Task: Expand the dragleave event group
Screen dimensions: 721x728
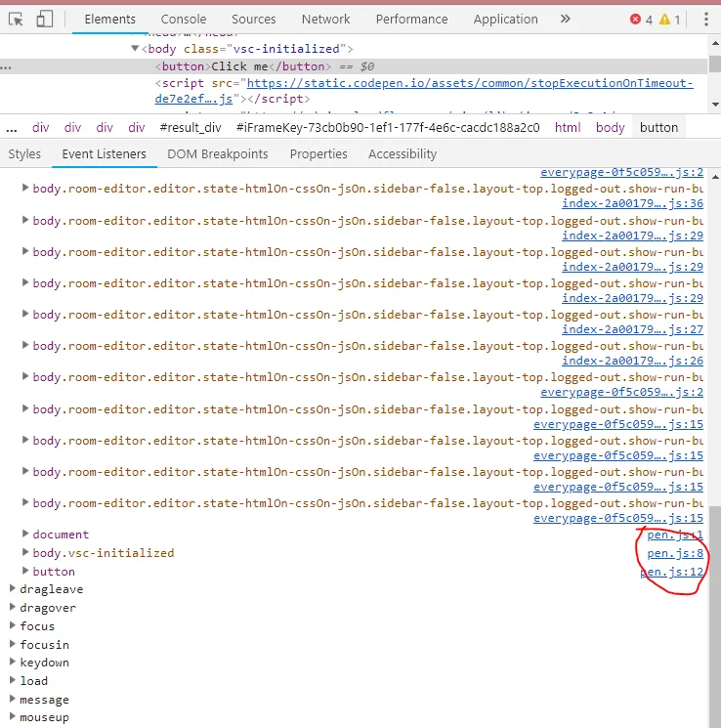Action: click(x=13, y=588)
